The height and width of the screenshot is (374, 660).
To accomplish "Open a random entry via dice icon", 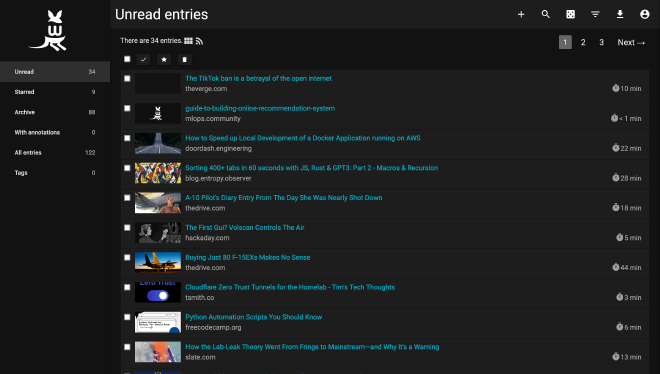I will [570, 14].
